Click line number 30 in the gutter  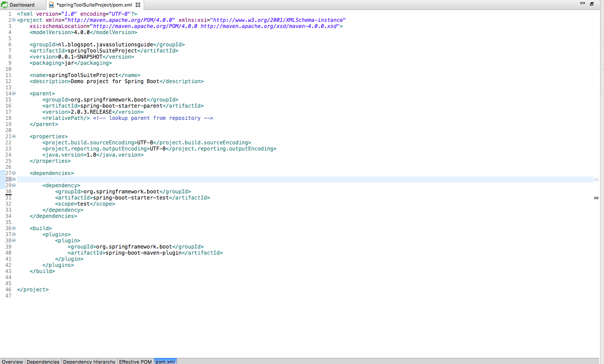[8, 192]
